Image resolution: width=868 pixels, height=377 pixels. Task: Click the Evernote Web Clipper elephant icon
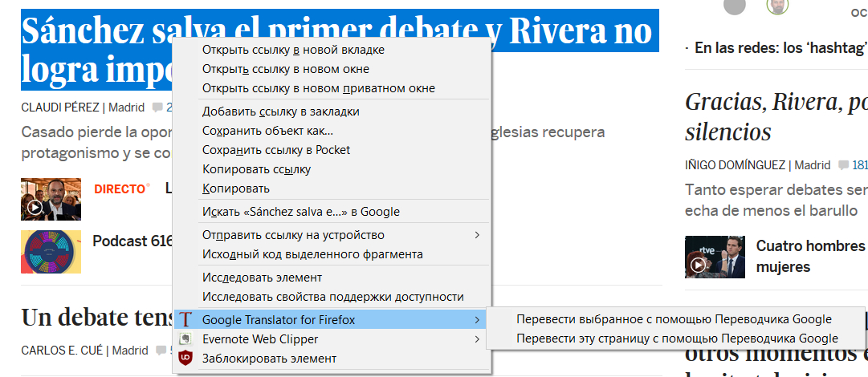click(185, 338)
